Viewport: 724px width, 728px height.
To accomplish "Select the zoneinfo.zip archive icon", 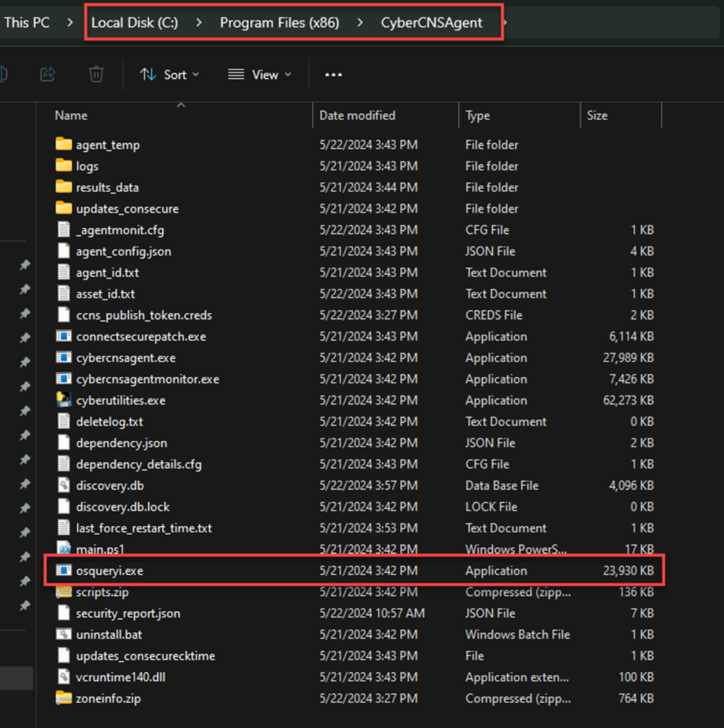I will point(64,698).
